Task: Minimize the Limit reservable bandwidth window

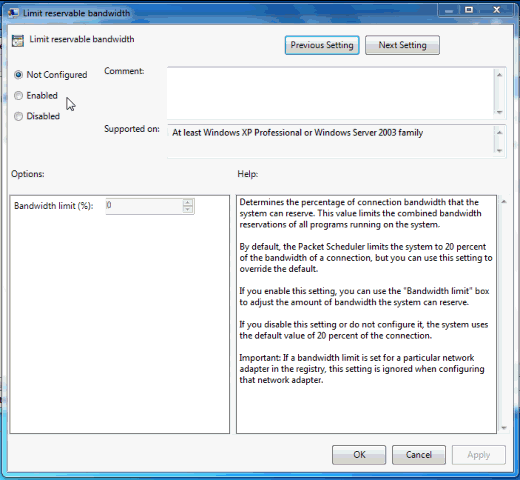Action: [x=449, y=11]
